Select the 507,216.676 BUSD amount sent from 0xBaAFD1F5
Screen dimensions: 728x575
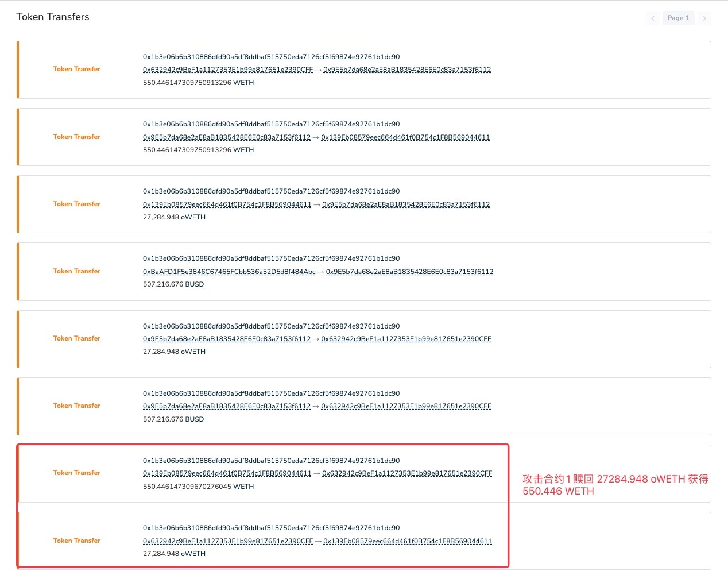click(173, 284)
